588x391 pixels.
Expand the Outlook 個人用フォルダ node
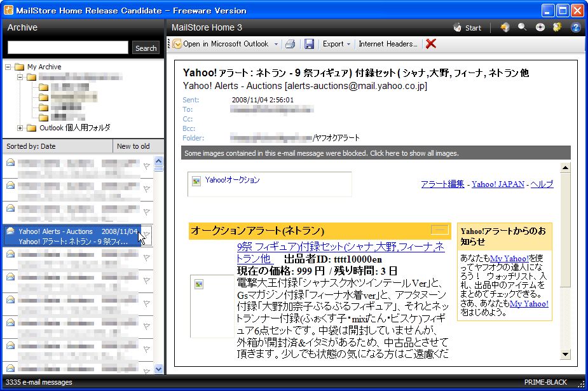[20, 128]
